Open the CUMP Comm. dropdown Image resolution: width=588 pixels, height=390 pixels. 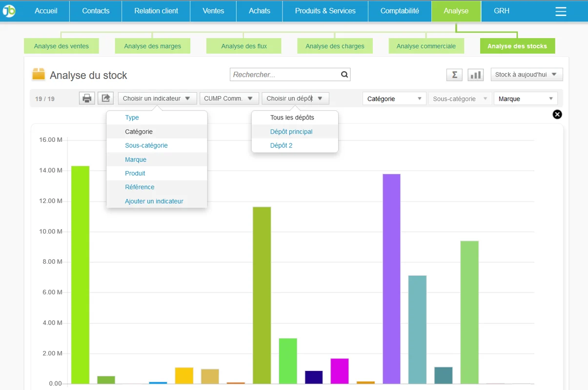coord(229,97)
